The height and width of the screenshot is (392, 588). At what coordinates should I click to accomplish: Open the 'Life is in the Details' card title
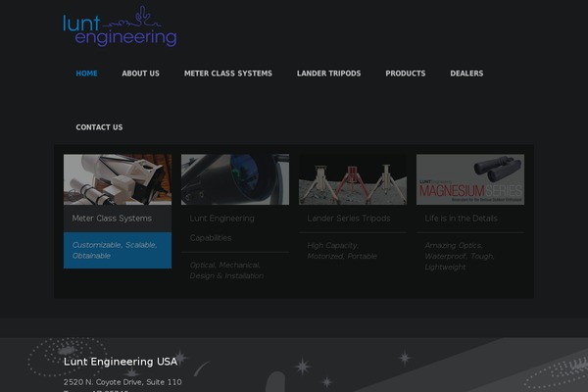pos(461,219)
